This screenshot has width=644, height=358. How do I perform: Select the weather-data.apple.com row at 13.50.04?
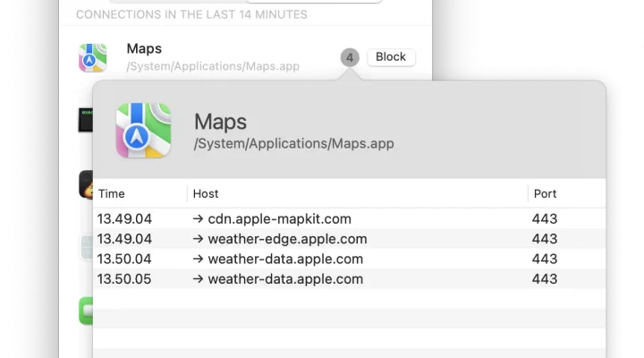tap(350, 259)
